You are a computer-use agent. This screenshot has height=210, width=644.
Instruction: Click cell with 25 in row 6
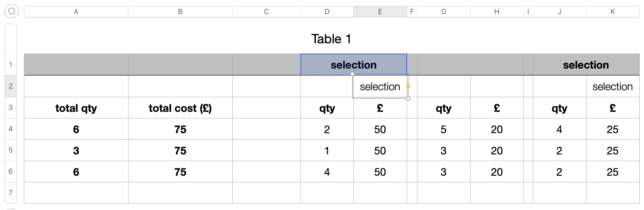point(612,172)
